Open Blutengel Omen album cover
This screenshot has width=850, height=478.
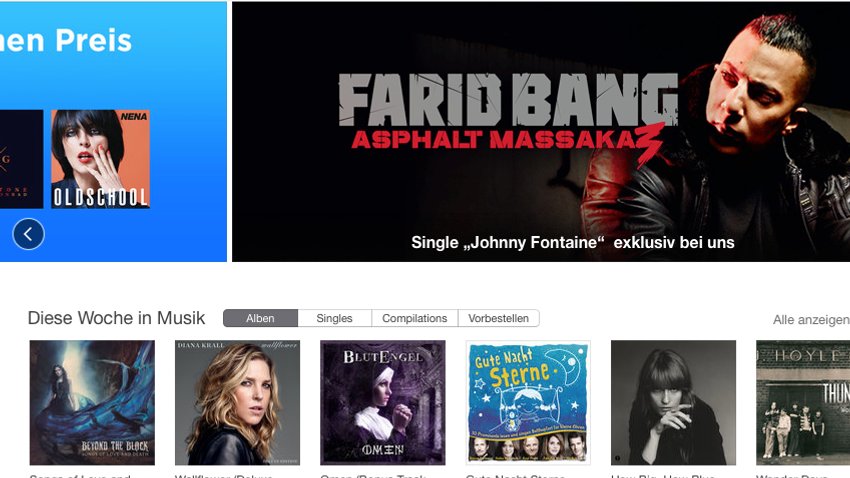coord(383,403)
